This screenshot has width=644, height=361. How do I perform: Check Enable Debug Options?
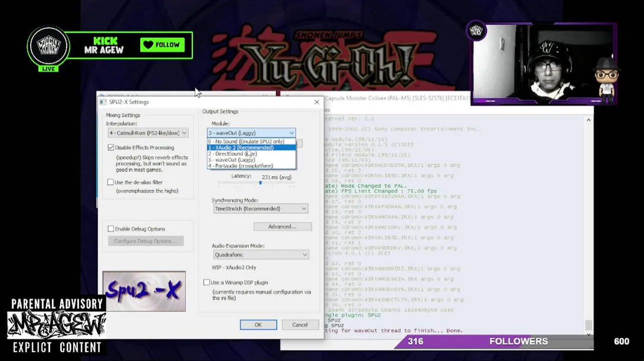(111, 229)
